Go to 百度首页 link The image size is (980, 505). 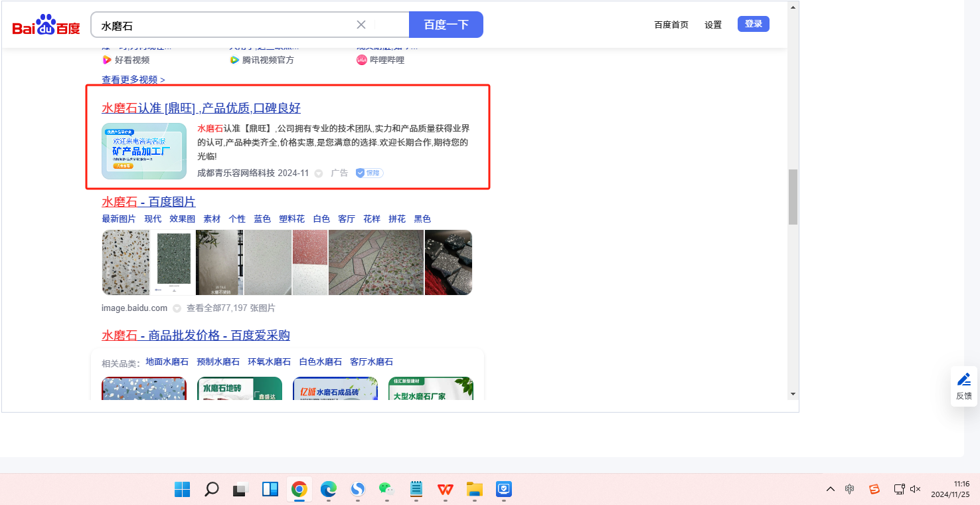pyautogui.click(x=671, y=25)
